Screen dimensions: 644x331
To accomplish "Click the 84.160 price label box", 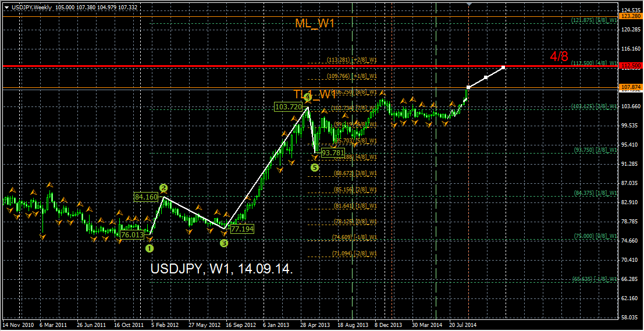I will click(146, 197).
